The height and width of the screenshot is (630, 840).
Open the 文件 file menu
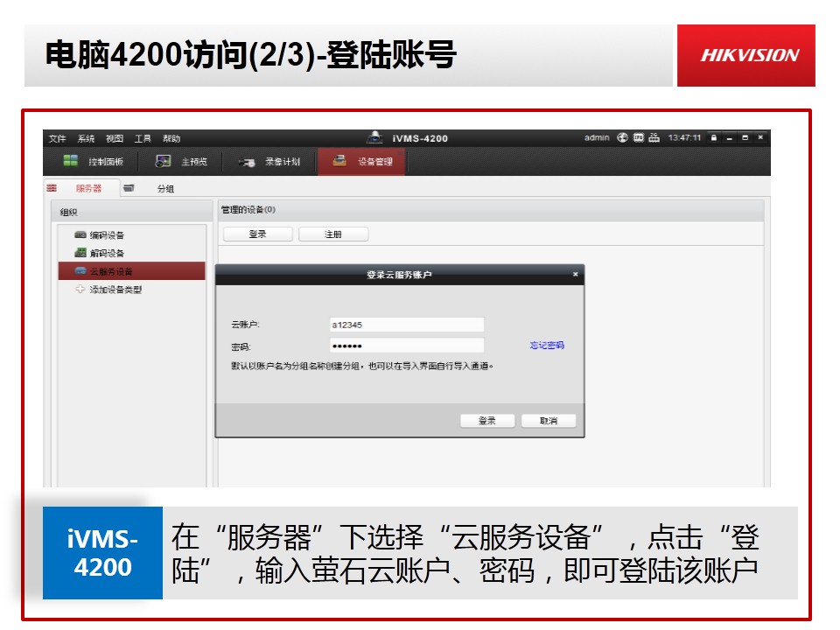(x=58, y=138)
